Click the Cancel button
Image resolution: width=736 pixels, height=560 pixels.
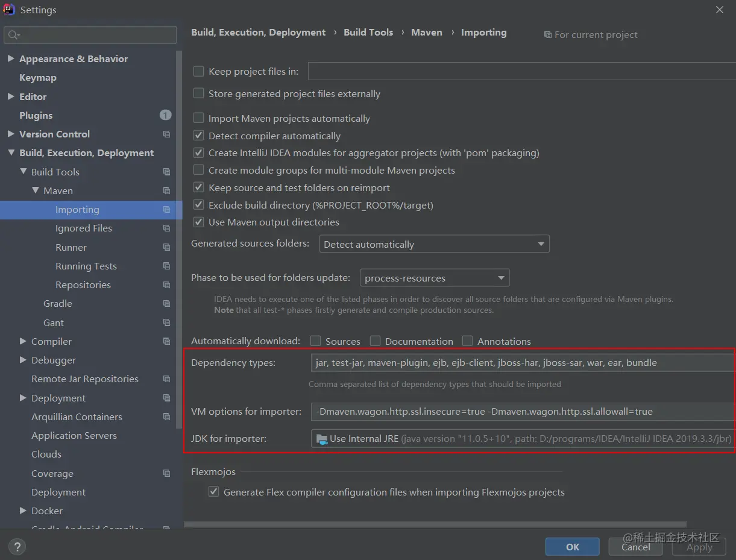(x=635, y=547)
